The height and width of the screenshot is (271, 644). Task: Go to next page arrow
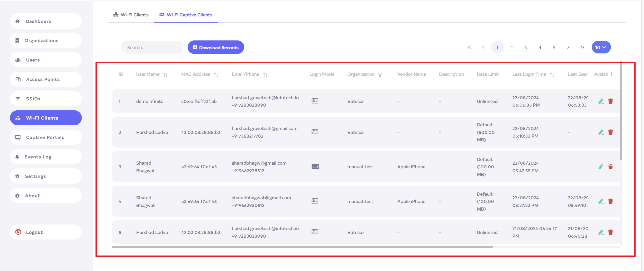click(568, 48)
